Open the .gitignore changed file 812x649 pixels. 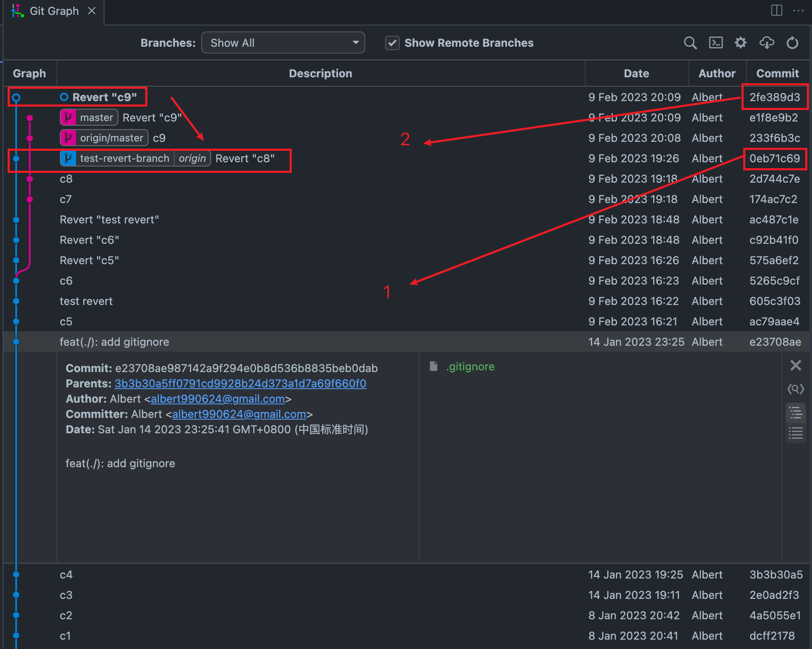click(x=471, y=367)
